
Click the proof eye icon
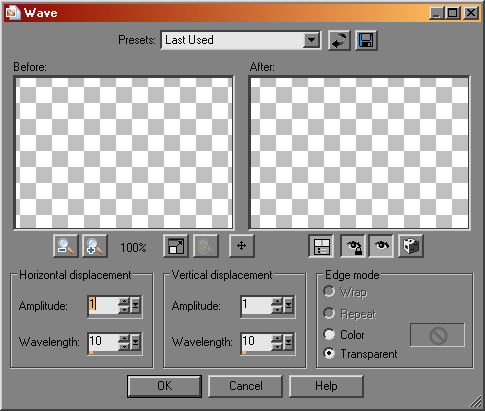(x=381, y=246)
